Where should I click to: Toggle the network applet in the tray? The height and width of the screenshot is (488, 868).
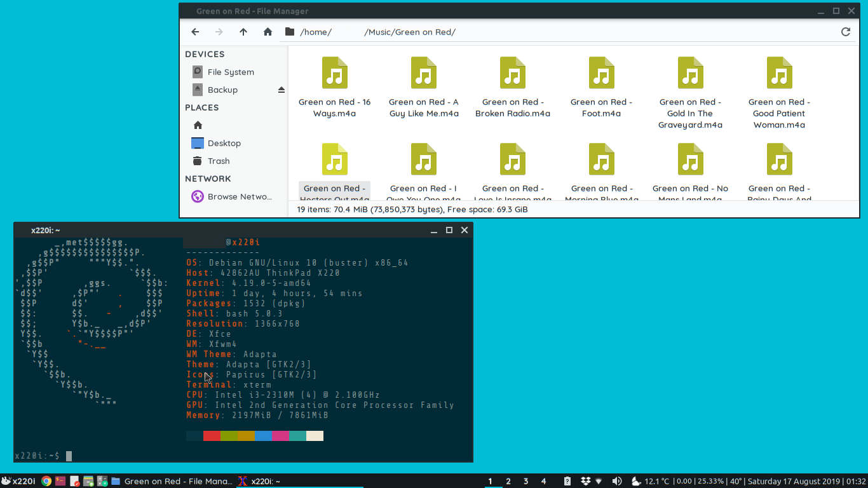tap(599, 481)
